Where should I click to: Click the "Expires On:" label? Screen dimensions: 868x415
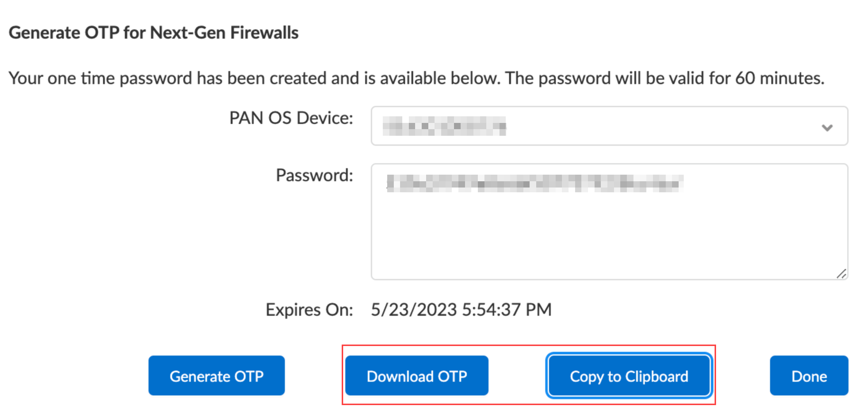pyautogui.click(x=309, y=310)
